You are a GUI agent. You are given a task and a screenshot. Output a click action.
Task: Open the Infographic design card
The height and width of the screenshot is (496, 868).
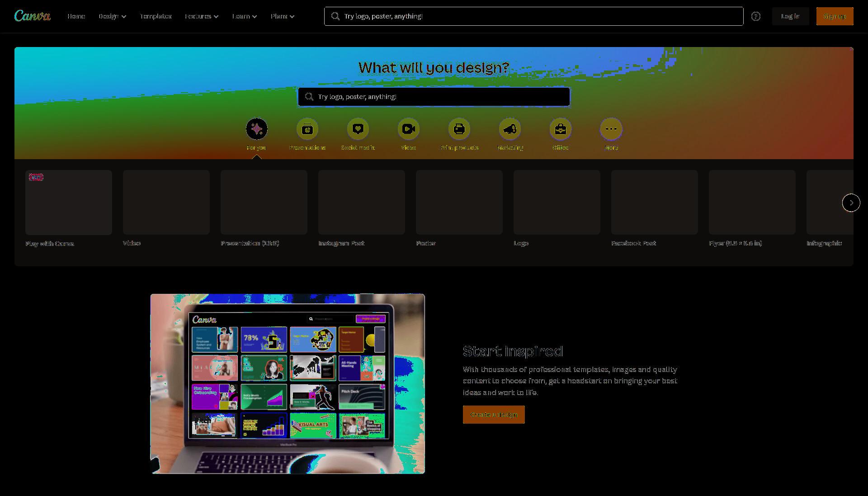(x=830, y=208)
